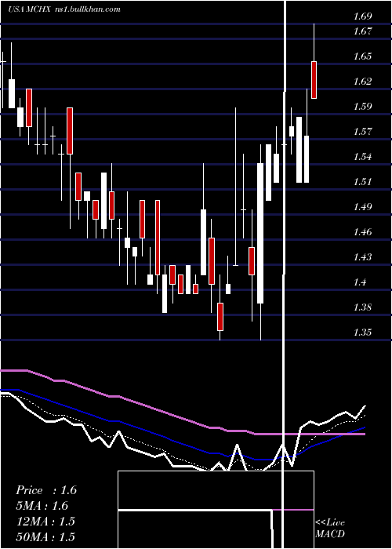Click the 'USA MCHX ns1.bullkhan.com' title text

point(64,9)
